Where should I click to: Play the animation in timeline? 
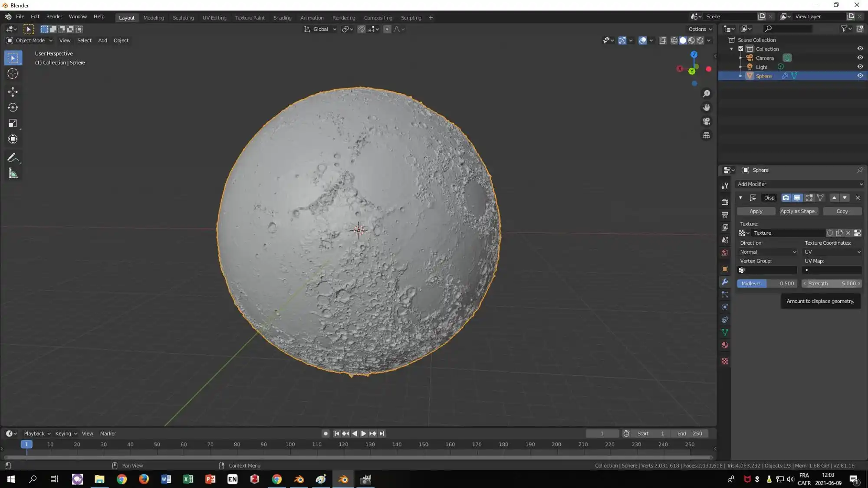363,433
